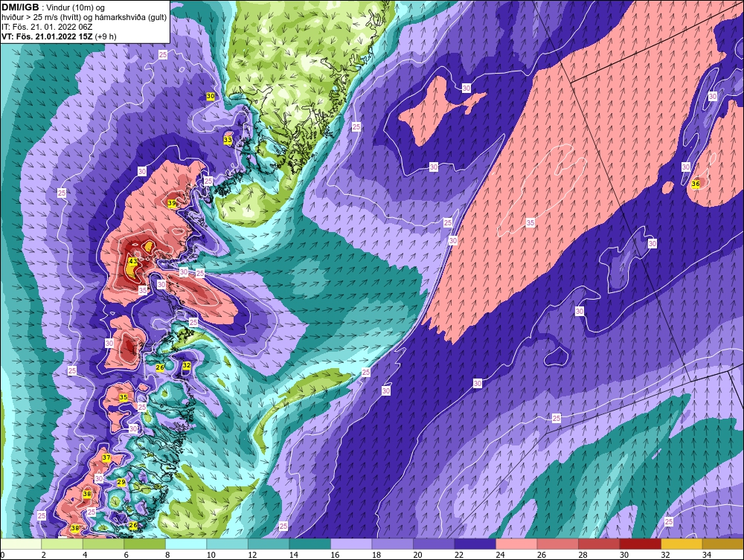This screenshot has height=560, width=744.
Task: Click the 6–8 m/s color scale swatch
Action: (x=145, y=544)
